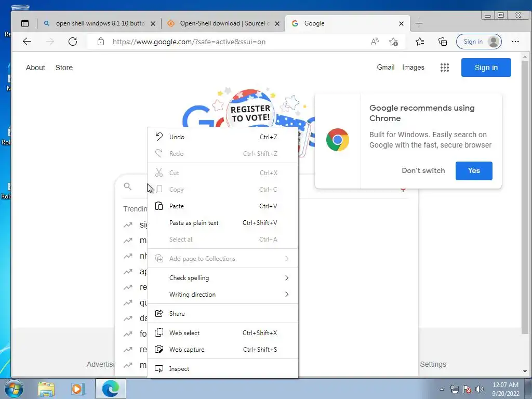Close the open shell windows search tab

click(153, 23)
